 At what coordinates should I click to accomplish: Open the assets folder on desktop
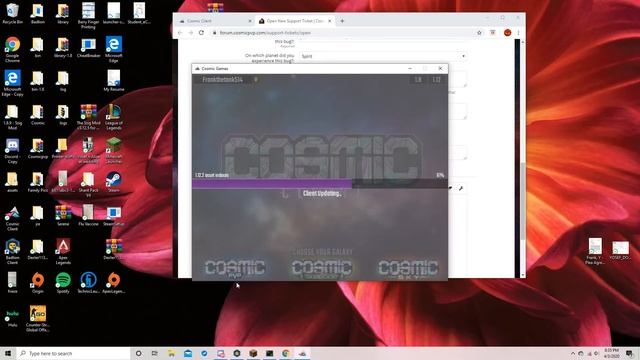coord(12,182)
